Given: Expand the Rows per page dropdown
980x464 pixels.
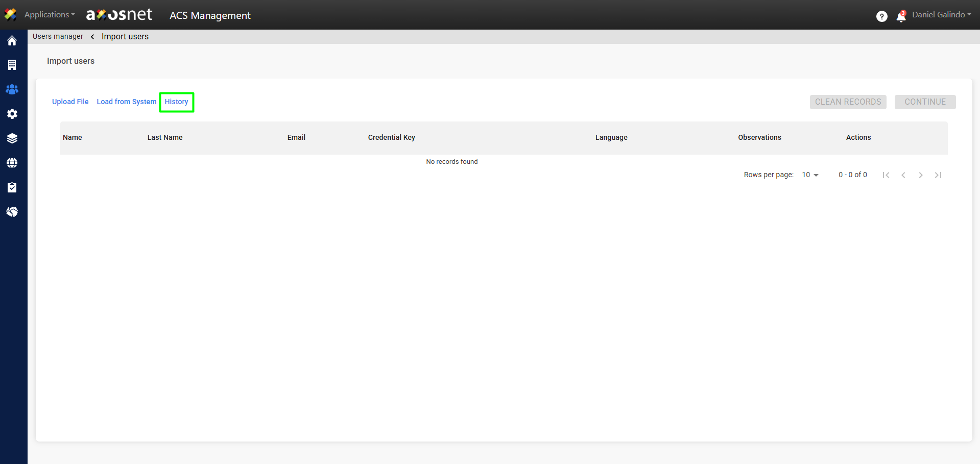Looking at the screenshot, I should click(x=810, y=175).
